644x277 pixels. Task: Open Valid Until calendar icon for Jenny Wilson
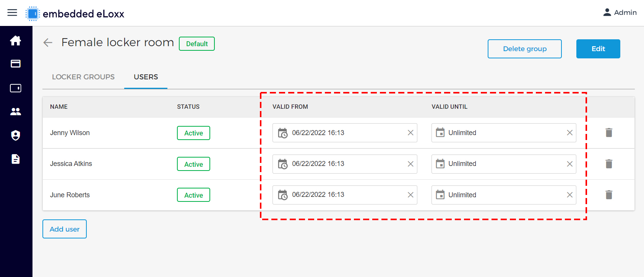[440, 132]
